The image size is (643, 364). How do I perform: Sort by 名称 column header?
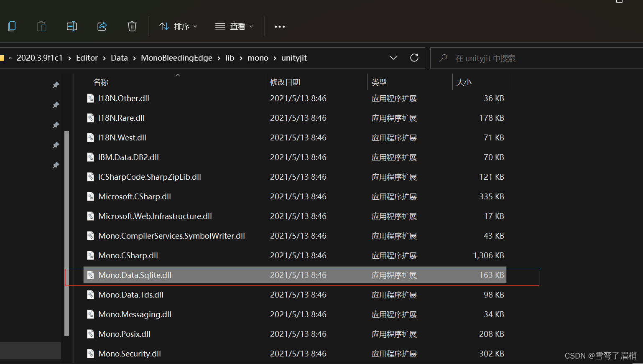tap(101, 82)
